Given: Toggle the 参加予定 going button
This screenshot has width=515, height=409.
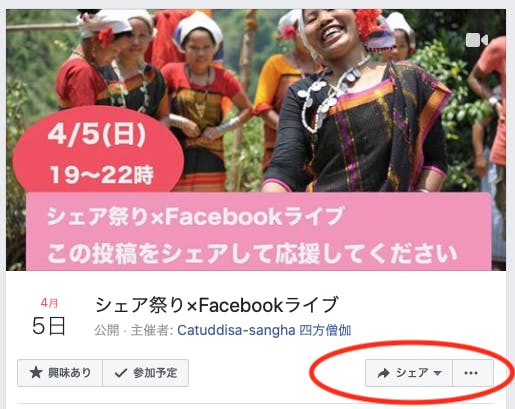Looking at the screenshot, I should pos(146,373).
